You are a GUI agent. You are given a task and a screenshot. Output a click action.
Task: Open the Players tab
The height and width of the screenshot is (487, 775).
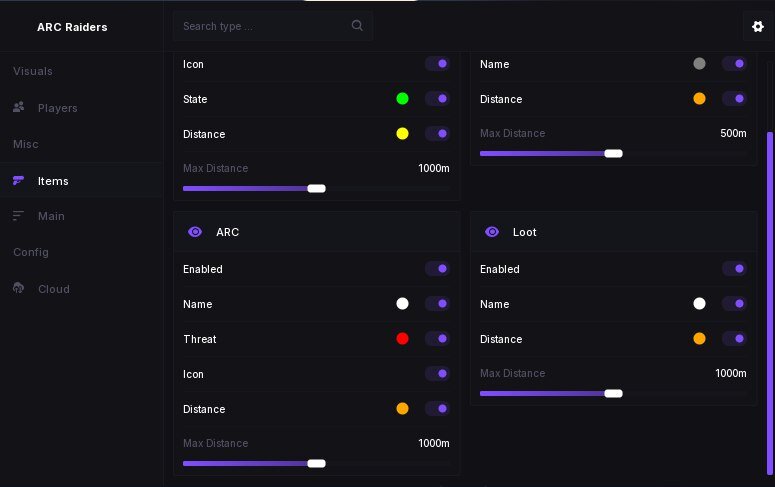pos(82,108)
